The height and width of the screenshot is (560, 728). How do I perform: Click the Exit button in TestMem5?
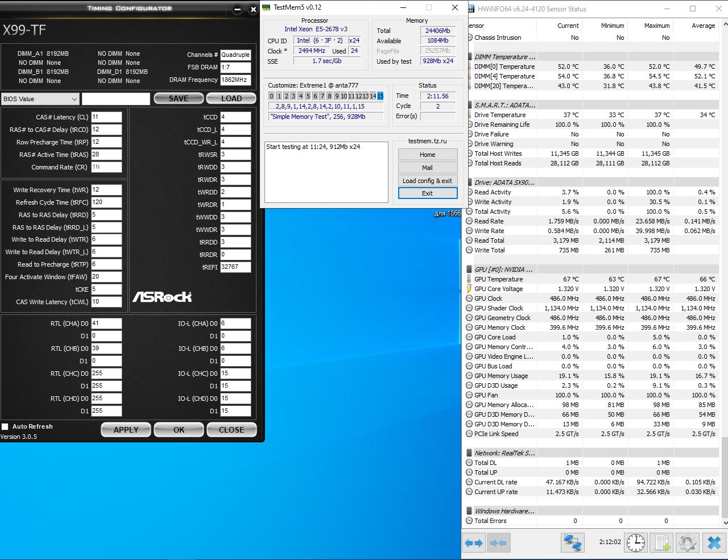(428, 193)
